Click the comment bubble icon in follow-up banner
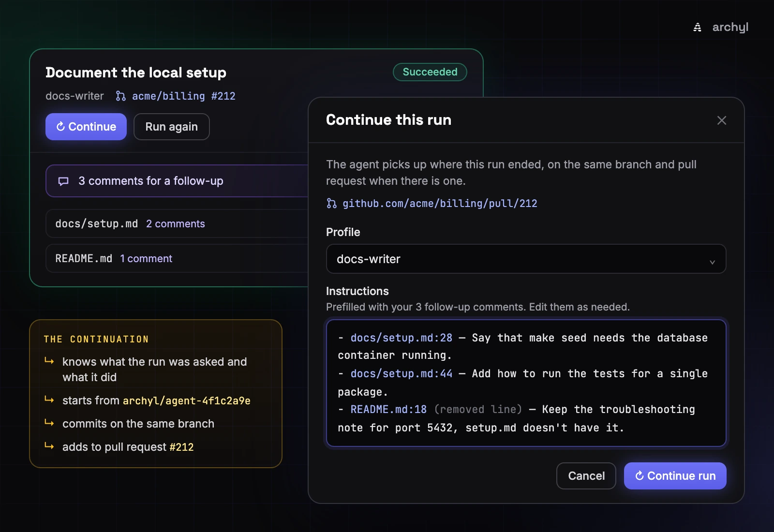This screenshot has width=774, height=532. (63, 181)
